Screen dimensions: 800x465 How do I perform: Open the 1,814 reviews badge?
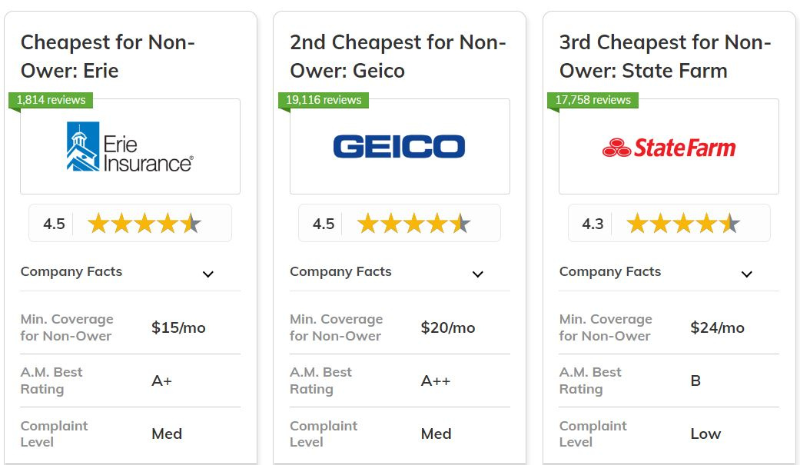point(51,100)
